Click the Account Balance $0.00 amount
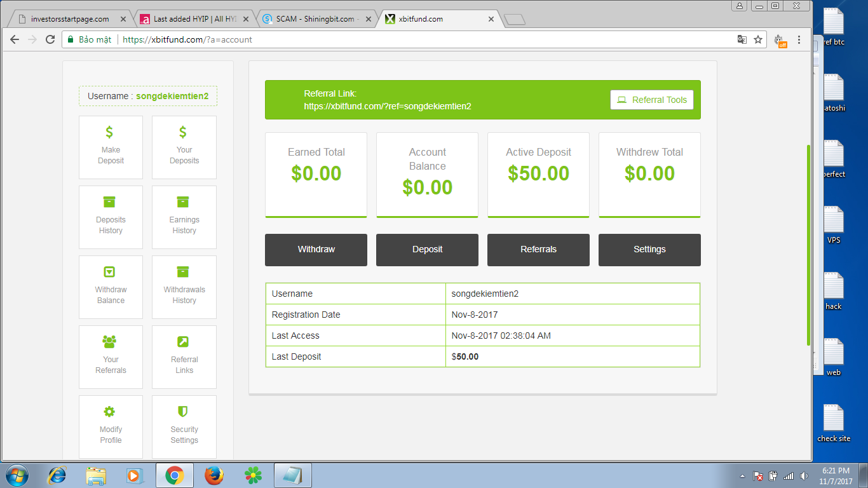The height and width of the screenshot is (488, 868). tap(427, 187)
